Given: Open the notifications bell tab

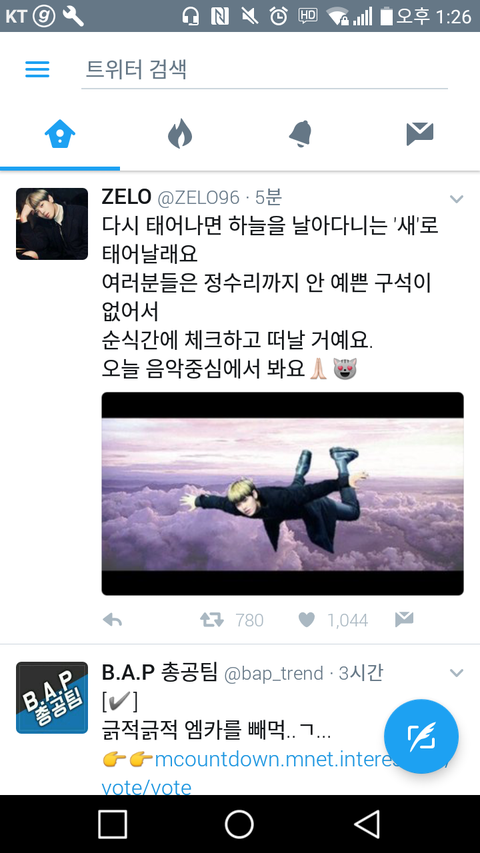Looking at the screenshot, I should point(300,134).
